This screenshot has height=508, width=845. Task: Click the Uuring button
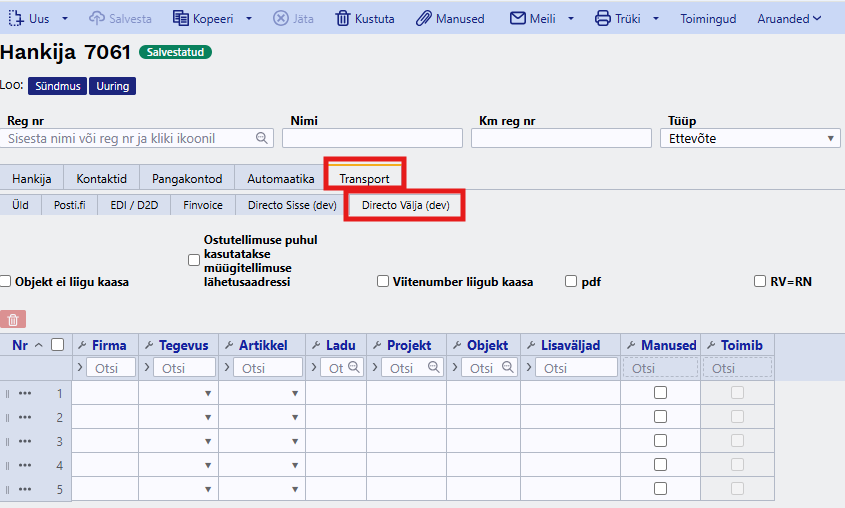(113, 86)
